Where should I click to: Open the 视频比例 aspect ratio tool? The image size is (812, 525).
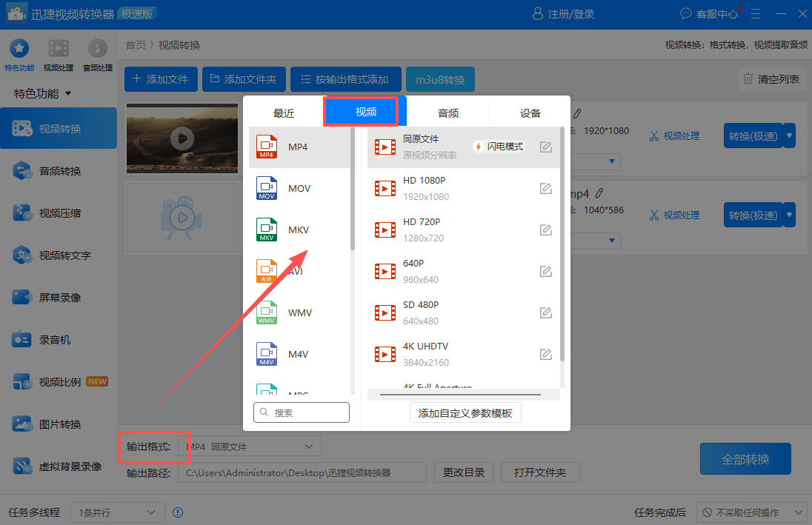(59, 381)
